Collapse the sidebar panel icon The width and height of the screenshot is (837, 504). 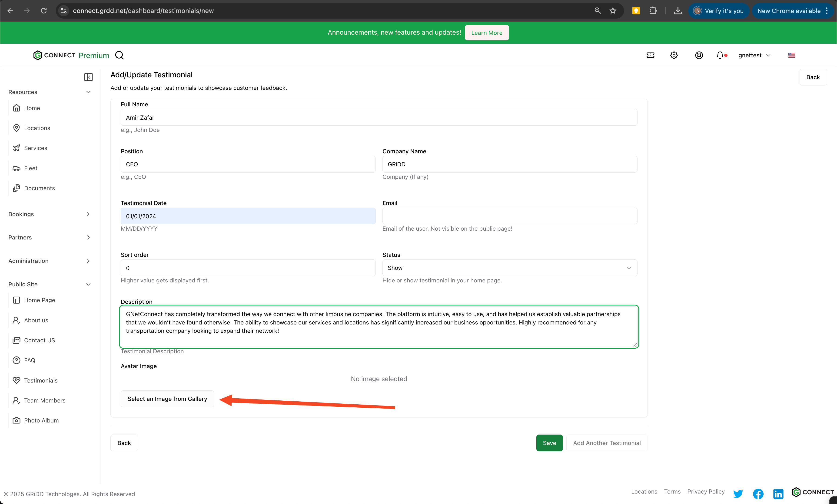88,77
